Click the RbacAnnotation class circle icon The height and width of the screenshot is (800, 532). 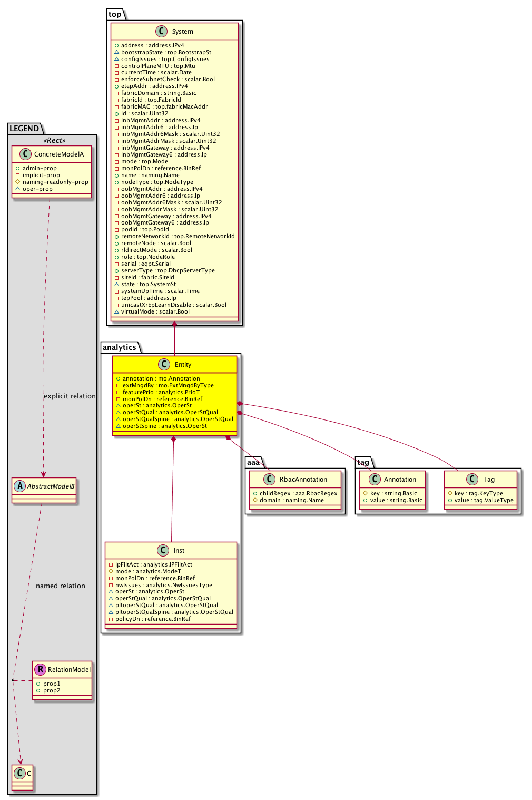tap(269, 480)
